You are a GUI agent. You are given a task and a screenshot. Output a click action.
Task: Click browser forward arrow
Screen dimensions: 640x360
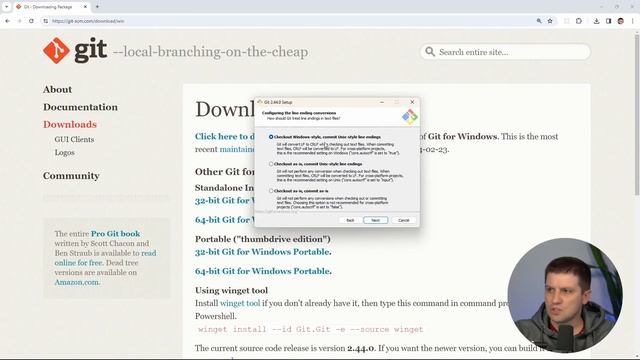(x=19, y=21)
